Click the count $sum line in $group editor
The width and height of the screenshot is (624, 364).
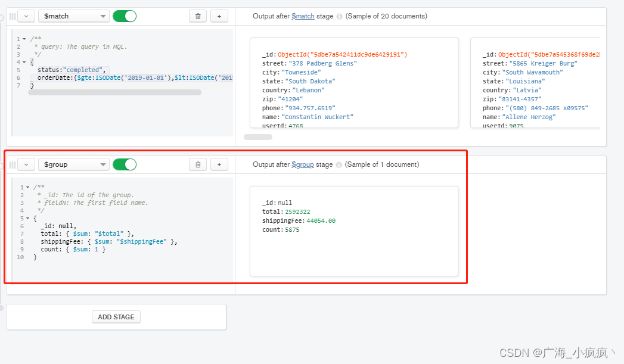(73, 250)
